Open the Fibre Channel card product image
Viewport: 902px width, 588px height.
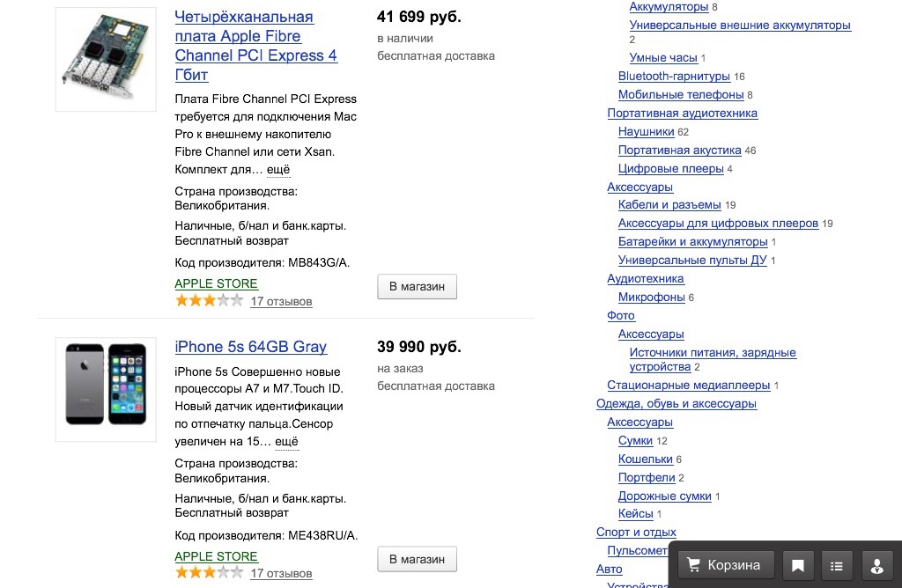[106, 60]
